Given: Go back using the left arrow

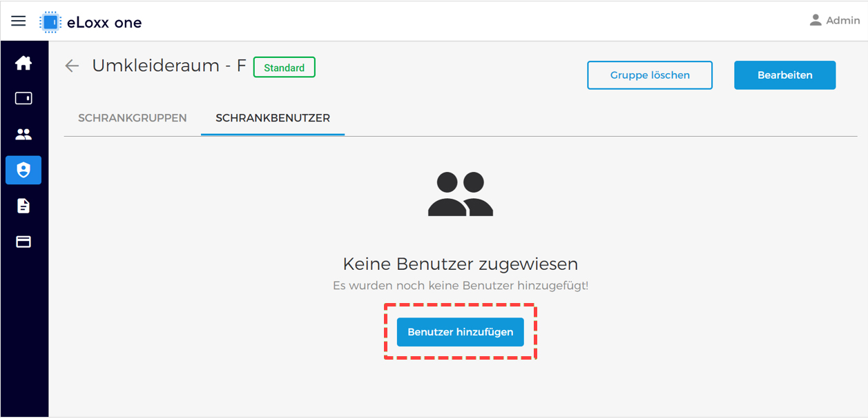Looking at the screenshot, I should click(x=72, y=66).
